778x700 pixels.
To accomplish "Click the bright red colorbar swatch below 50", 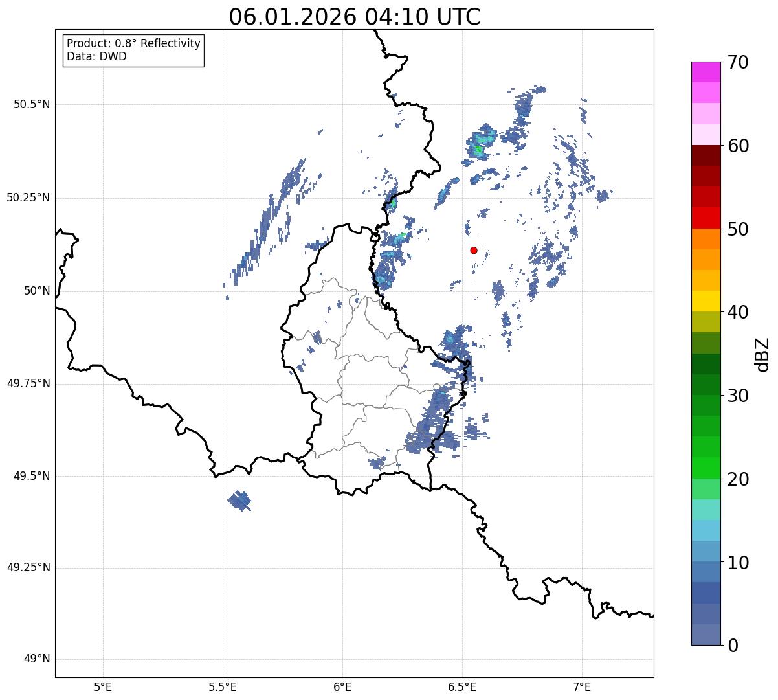I will tap(706, 218).
